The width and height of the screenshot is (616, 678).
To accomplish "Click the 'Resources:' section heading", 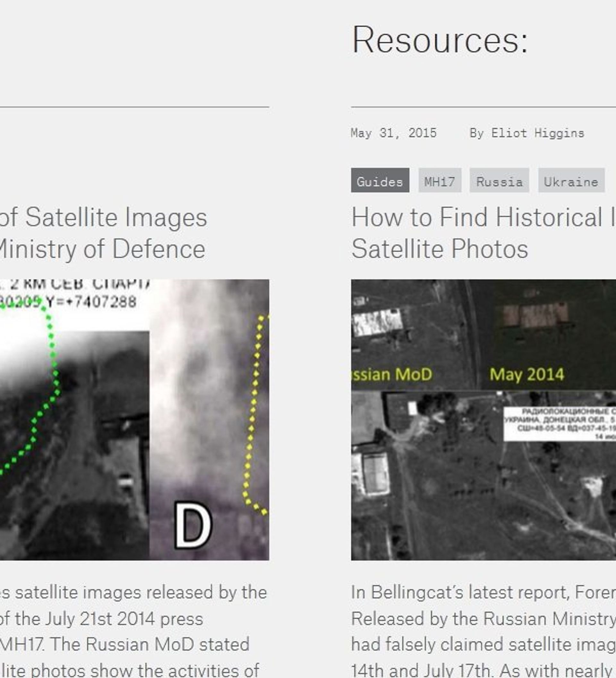I will (x=440, y=40).
